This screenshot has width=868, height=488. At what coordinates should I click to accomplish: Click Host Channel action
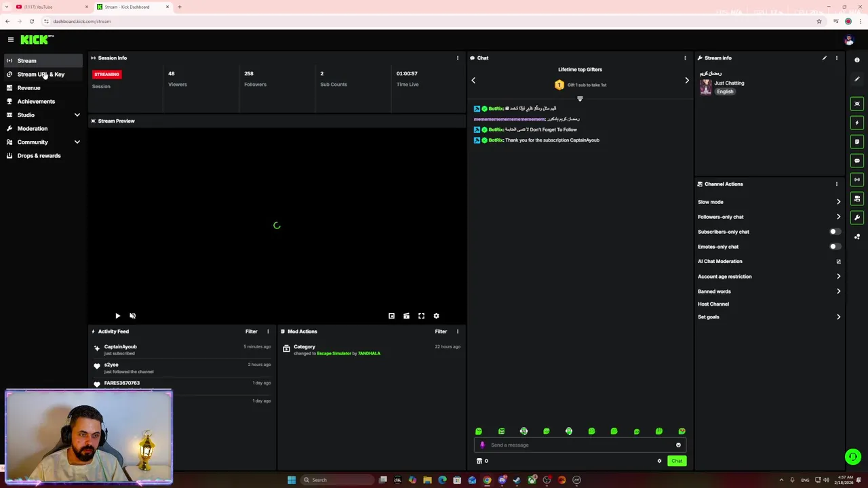pyautogui.click(x=713, y=304)
